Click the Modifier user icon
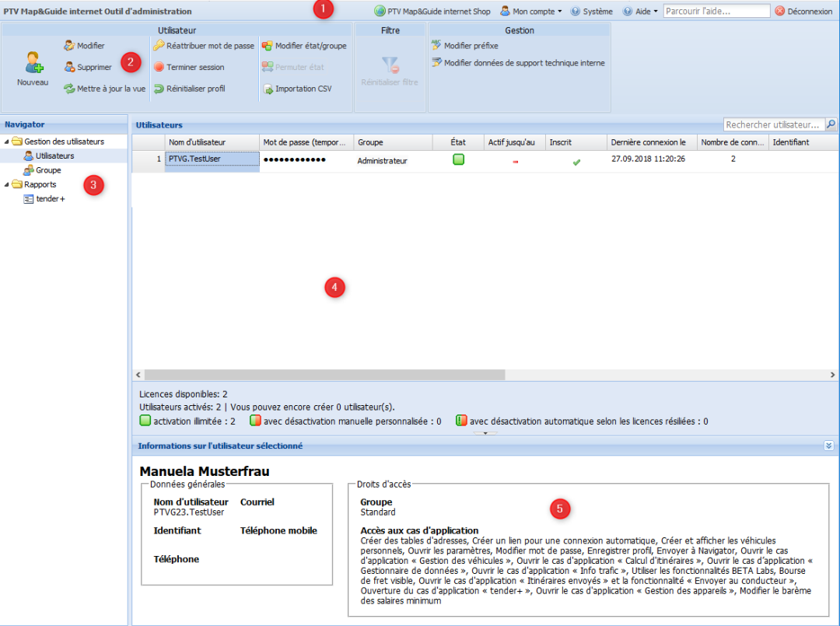 pos(69,46)
